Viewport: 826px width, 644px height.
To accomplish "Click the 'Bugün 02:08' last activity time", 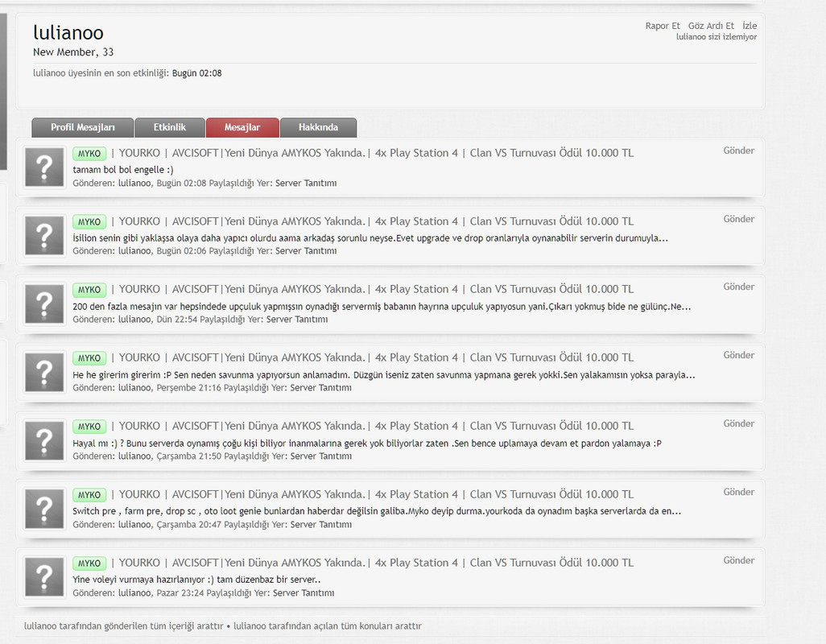I will click(197, 73).
